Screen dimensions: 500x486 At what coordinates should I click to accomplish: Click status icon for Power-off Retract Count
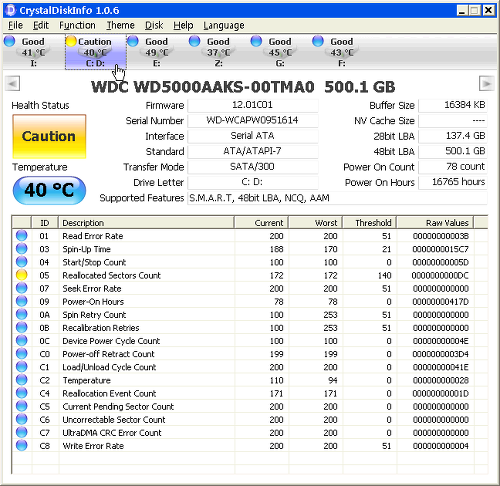(x=22, y=354)
